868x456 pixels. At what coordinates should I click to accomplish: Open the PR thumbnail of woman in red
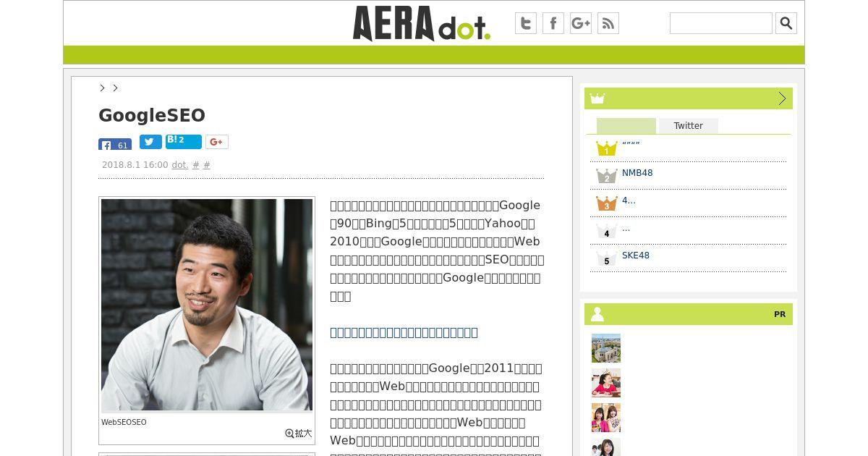tap(606, 383)
